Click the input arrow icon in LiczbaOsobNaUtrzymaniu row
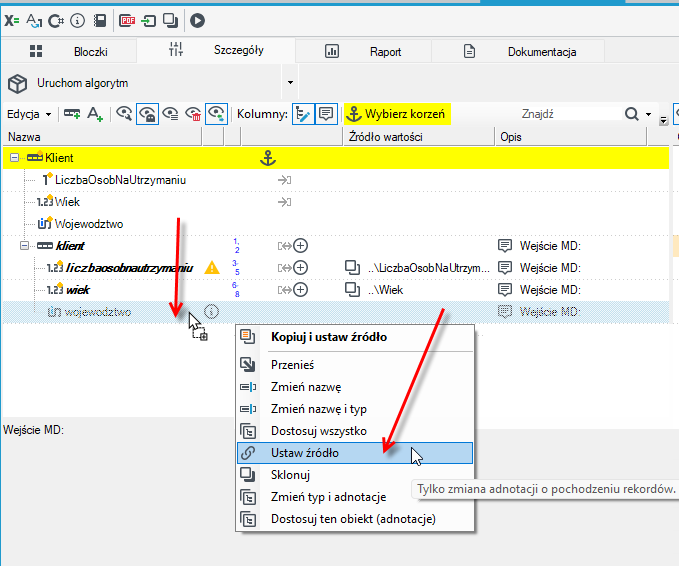The height and width of the screenshot is (566, 679). (284, 180)
